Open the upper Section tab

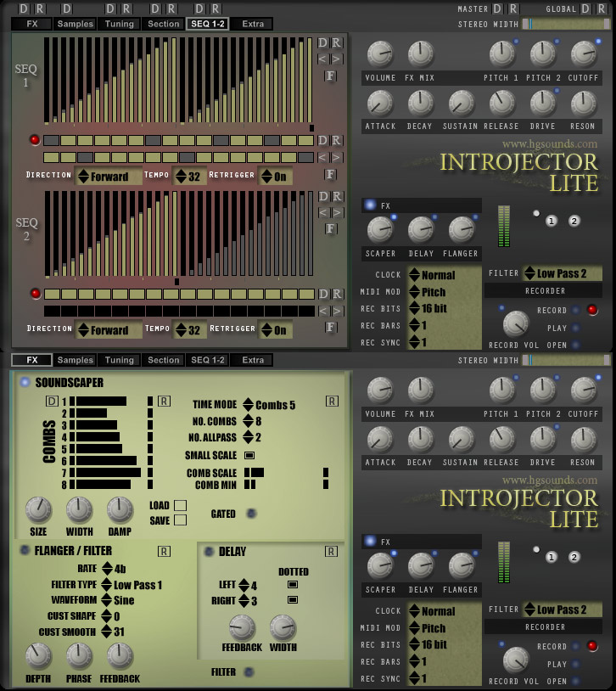pos(163,24)
